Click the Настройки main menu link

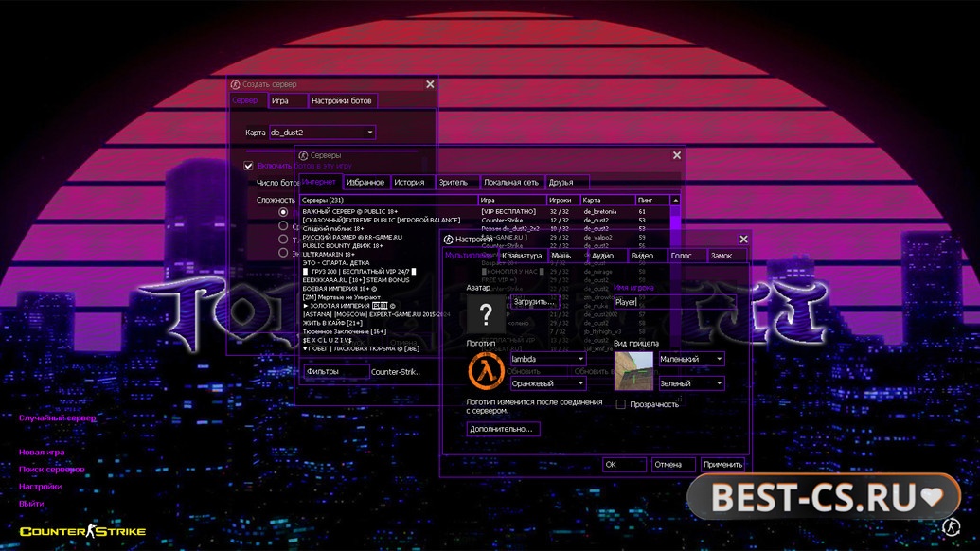pyautogui.click(x=40, y=486)
